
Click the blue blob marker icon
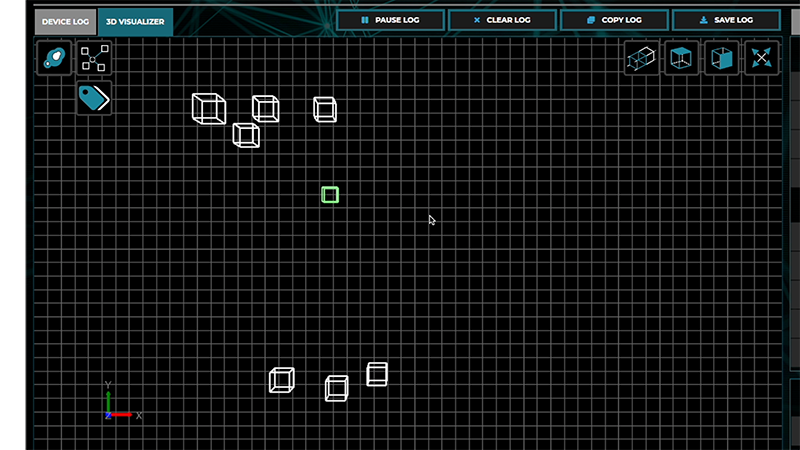(x=54, y=59)
